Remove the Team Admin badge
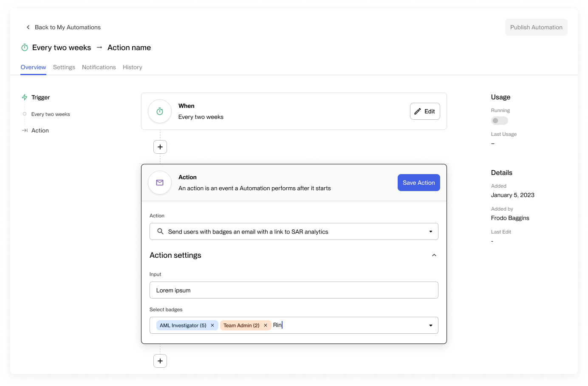Viewport: 588px width, 386px height. tap(266, 325)
